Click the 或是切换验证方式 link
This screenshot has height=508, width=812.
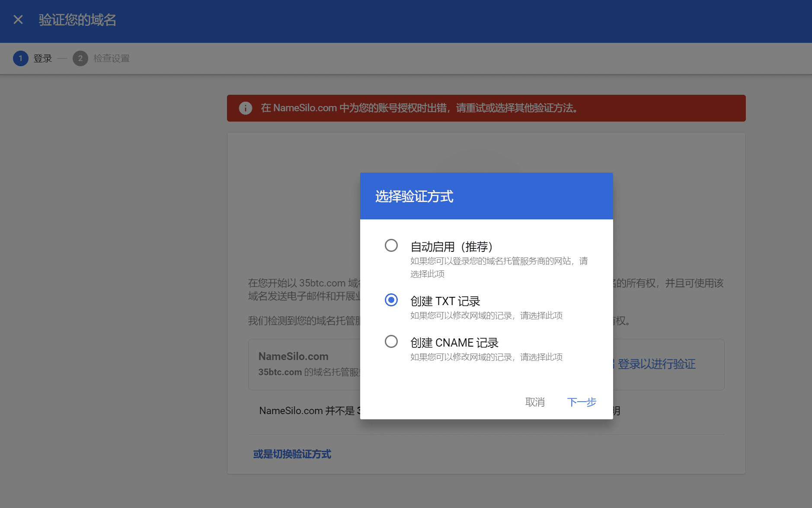(x=291, y=454)
